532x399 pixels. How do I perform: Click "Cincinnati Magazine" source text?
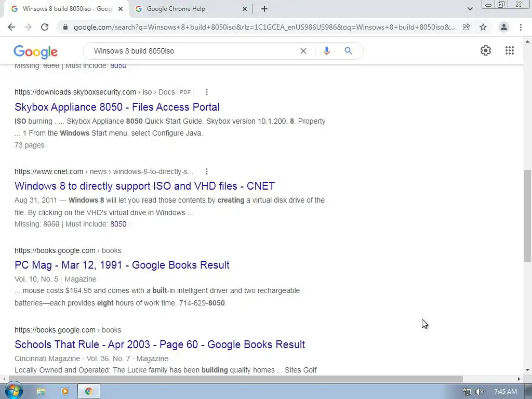47,358
